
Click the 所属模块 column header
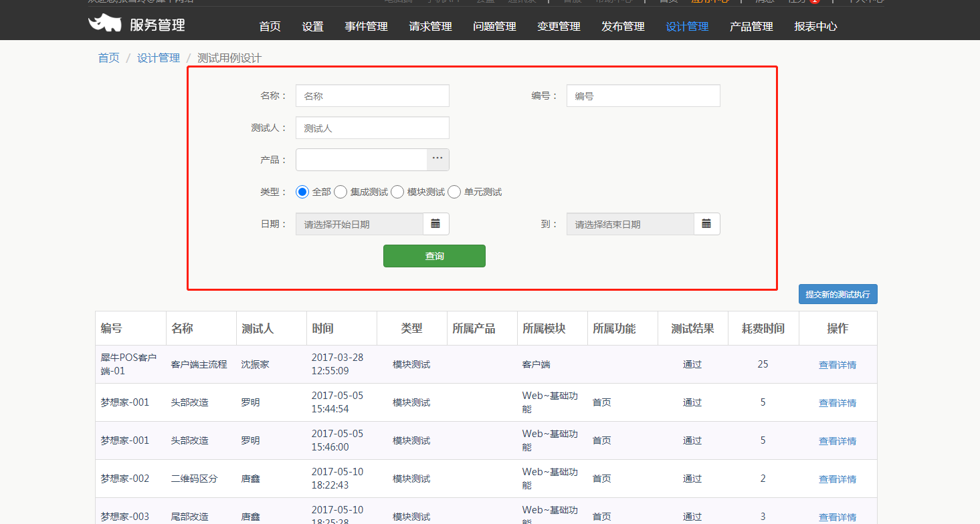(553, 328)
